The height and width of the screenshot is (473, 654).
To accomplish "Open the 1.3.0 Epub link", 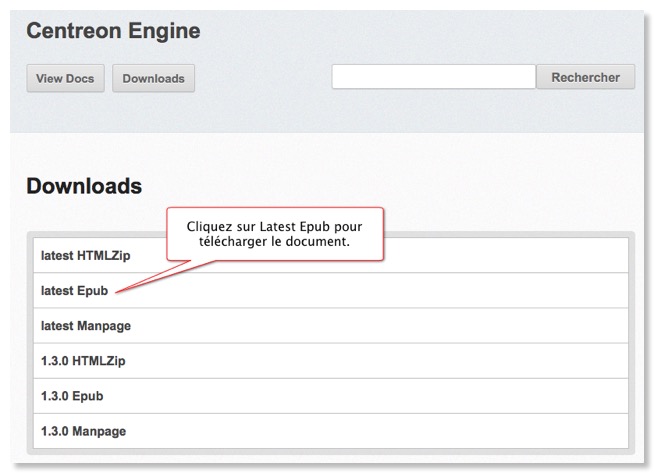I will [72, 396].
